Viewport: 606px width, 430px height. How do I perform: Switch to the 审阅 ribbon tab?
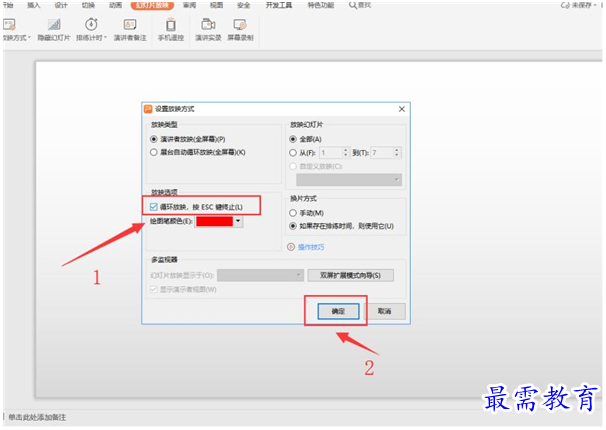[x=189, y=5]
